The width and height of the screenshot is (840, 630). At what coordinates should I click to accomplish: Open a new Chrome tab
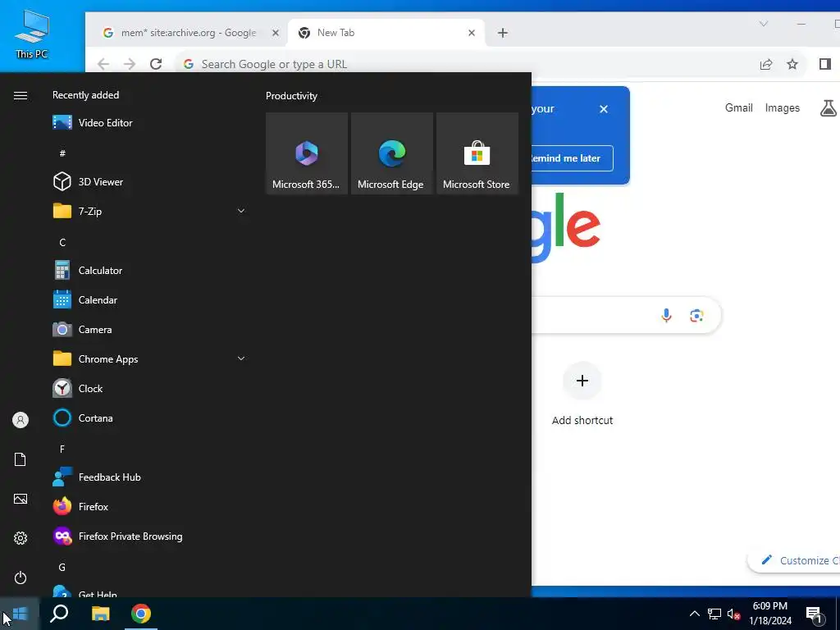503,33
